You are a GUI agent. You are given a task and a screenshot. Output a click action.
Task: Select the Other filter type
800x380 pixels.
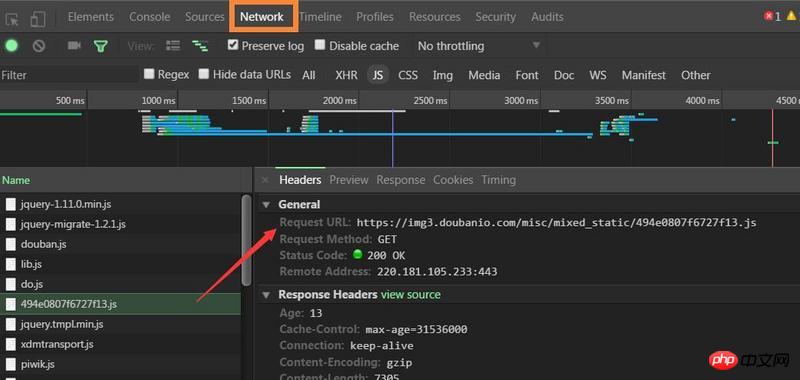tap(695, 75)
